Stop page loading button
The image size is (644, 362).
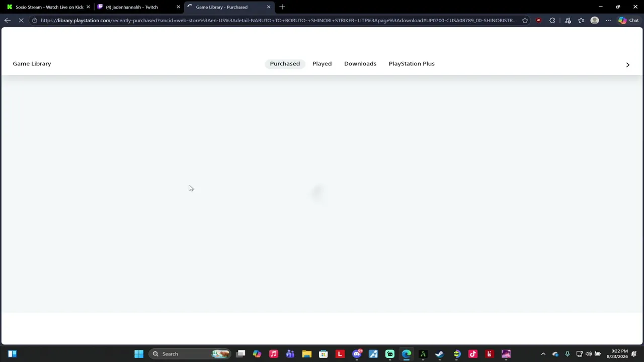[21, 21]
